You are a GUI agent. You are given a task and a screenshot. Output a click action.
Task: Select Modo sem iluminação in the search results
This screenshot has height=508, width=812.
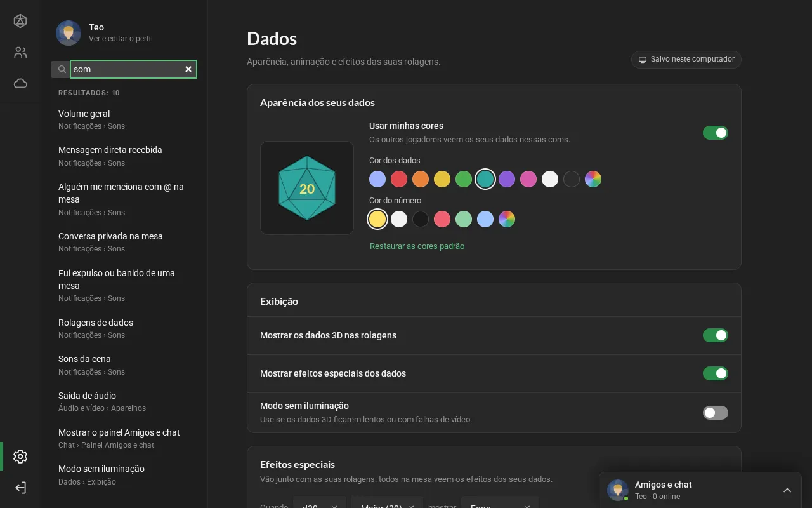[124, 475]
